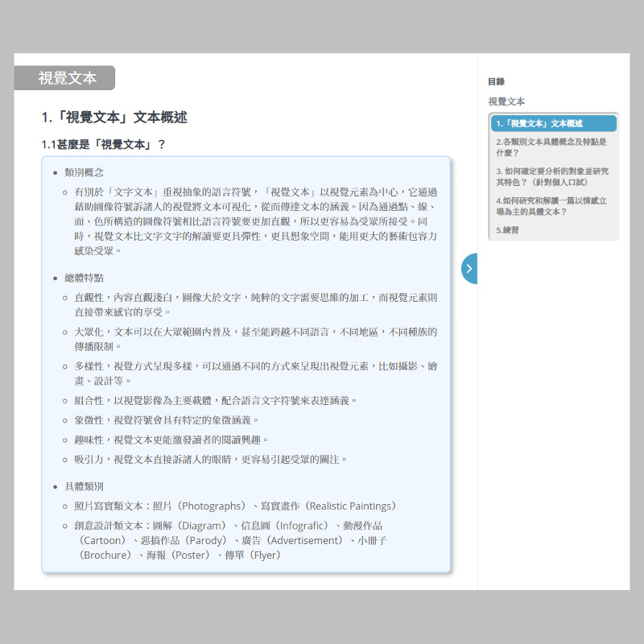
Task: Click the 視覺文本 link under 目錄
Action: point(506,101)
